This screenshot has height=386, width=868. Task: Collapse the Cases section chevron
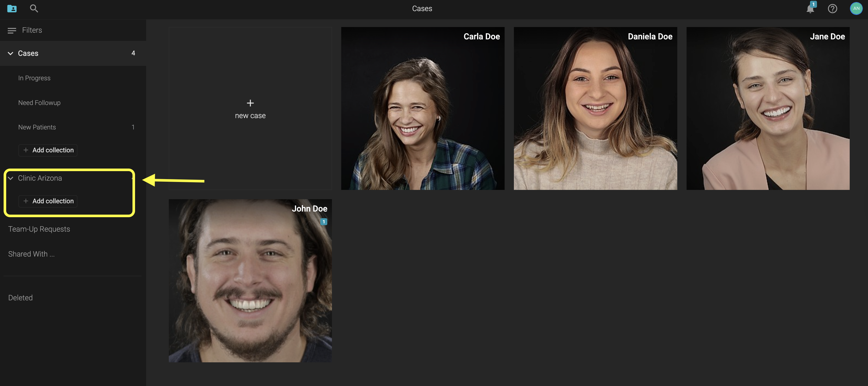click(11, 54)
